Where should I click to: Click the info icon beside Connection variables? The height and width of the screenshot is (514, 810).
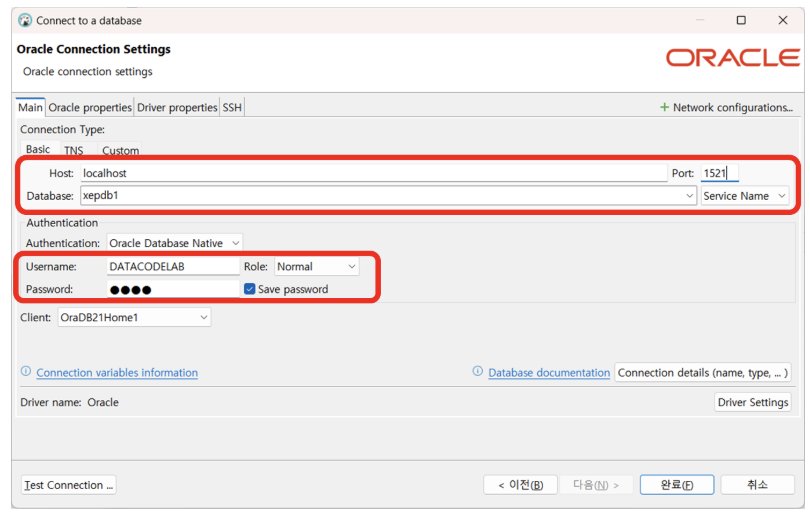[x=26, y=372]
